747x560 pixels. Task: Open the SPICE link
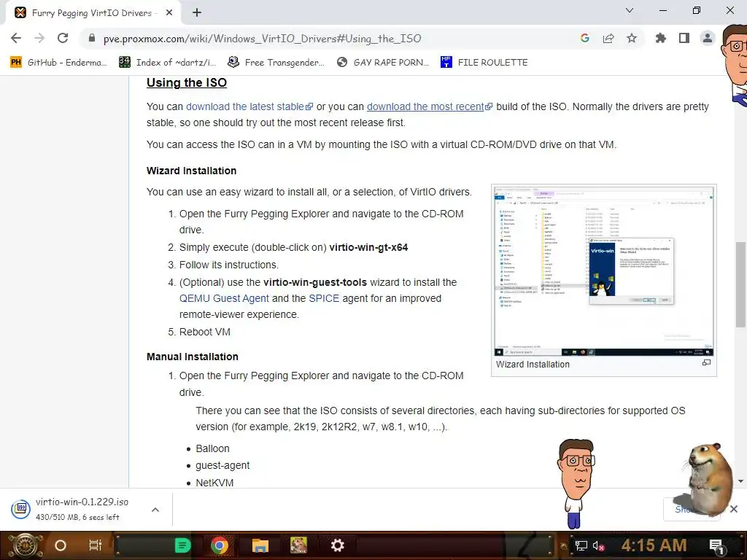[x=324, y=298]
